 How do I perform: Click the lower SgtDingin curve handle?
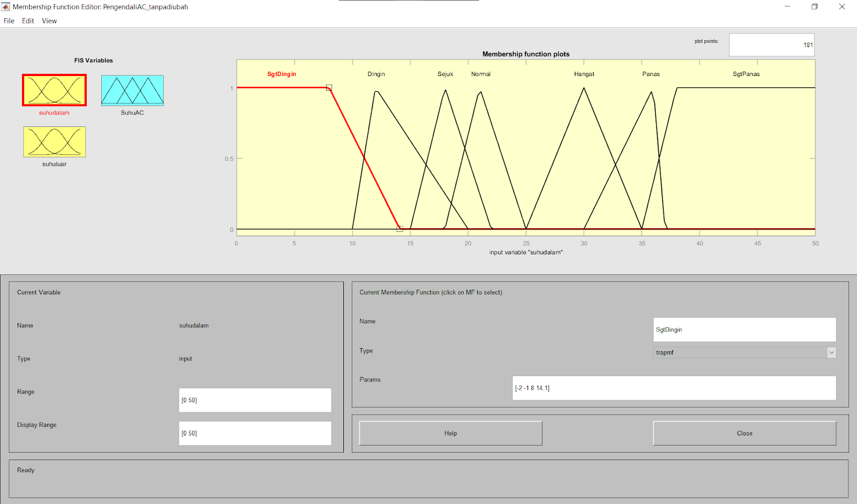point(400,229)
